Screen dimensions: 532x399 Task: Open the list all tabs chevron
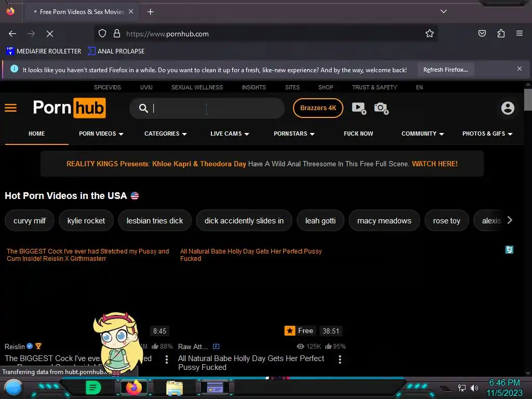pos(444,11)
